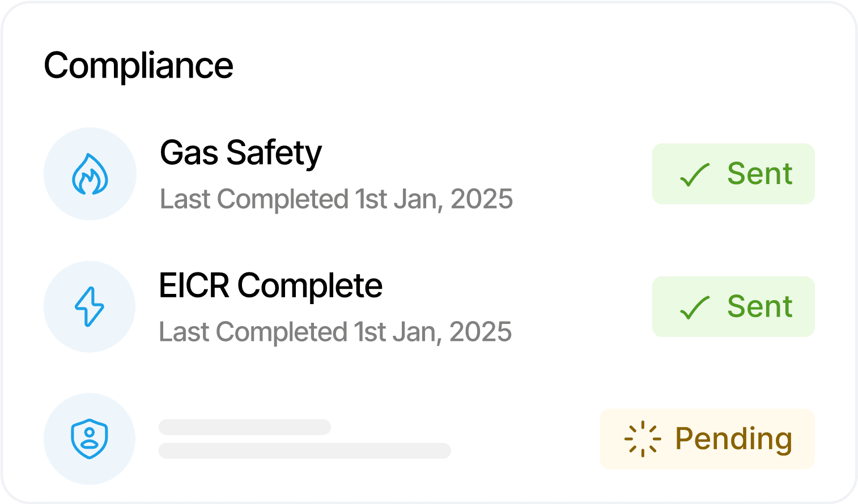This screenshot has width=858, height=504.
Task: Toggle the Sent status for Gas Safety
Action: (x=733, y=174)
